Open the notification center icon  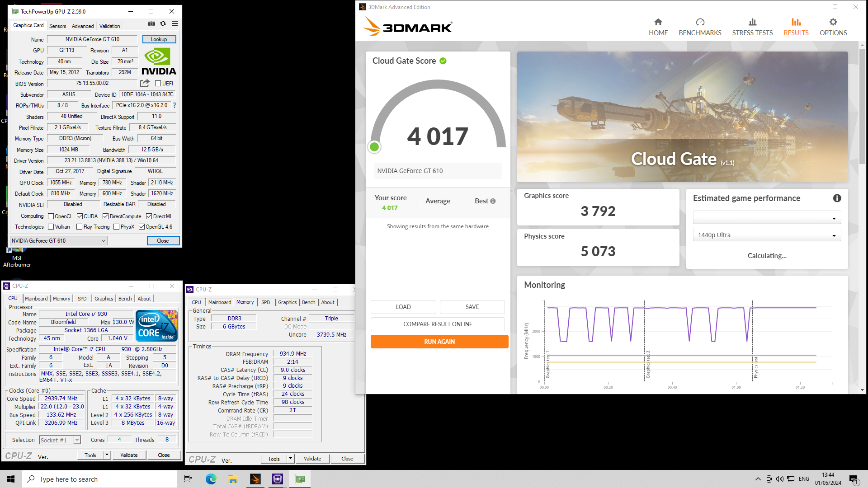click(854, 479)
